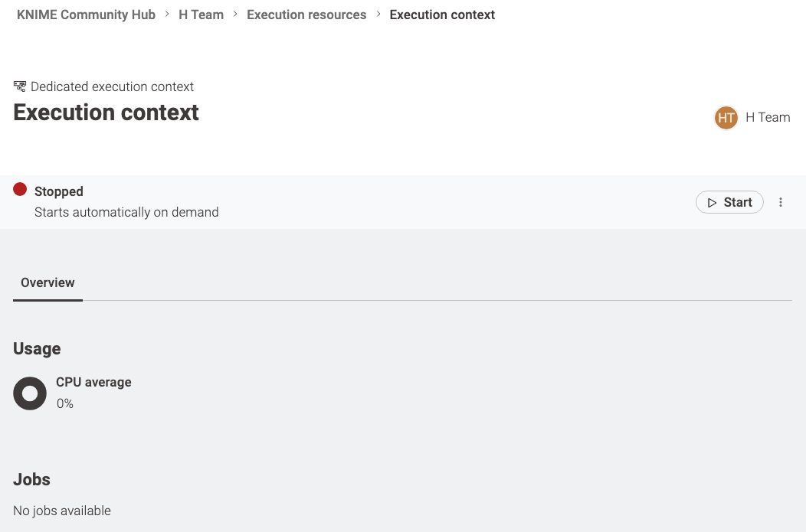Click the chevron after KNIME Community Hub
Viewport: 806px width, 532px height.
(x=167, y=15)
